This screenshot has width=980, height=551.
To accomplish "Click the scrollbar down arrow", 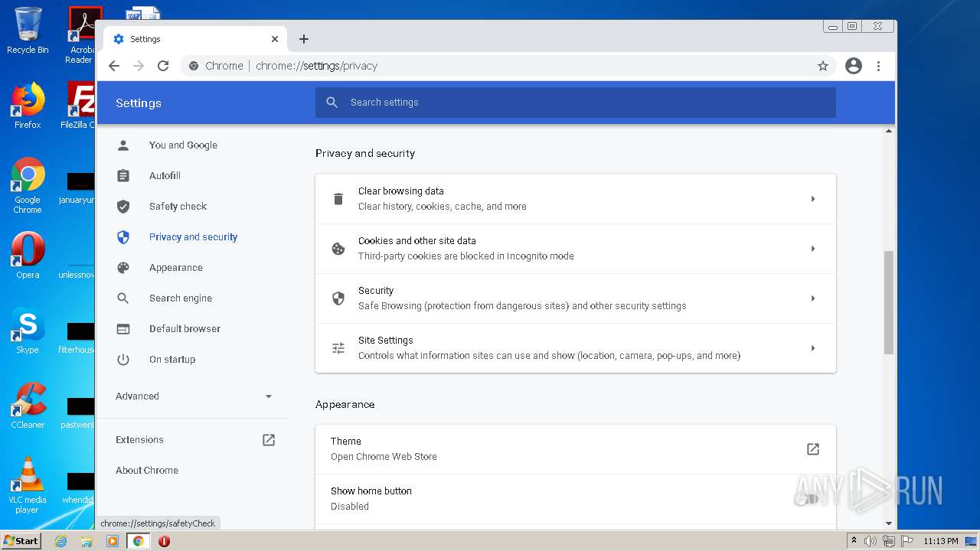I will pyautogui.click(x=889, y=523).
